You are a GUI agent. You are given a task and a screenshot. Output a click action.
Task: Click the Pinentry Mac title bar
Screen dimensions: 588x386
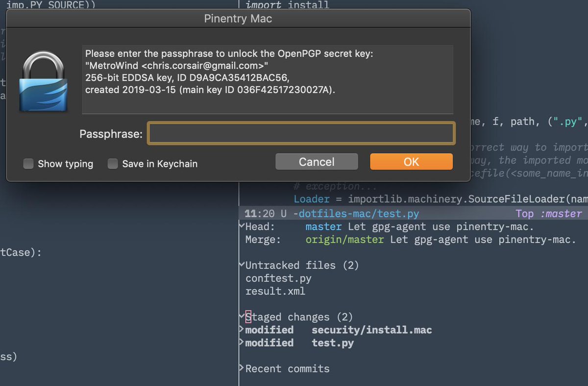238,19
